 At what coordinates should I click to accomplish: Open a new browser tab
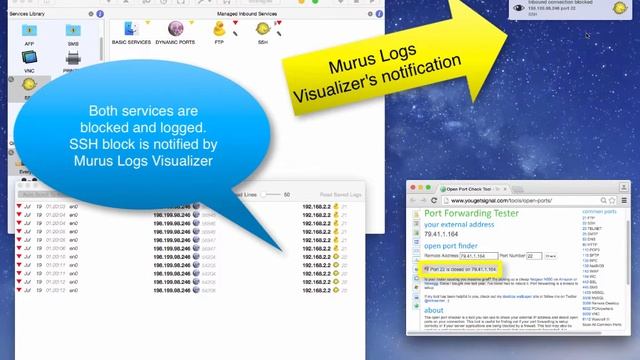click(x=517, y=189)
